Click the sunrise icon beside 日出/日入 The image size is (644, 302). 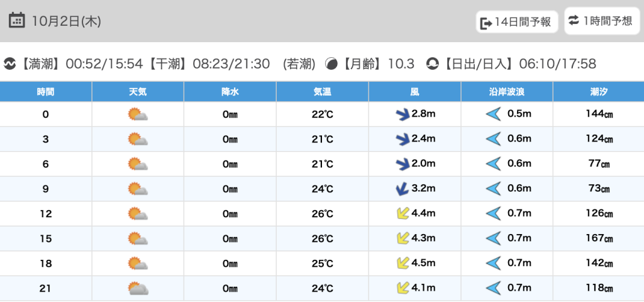(x=432, y=64)
